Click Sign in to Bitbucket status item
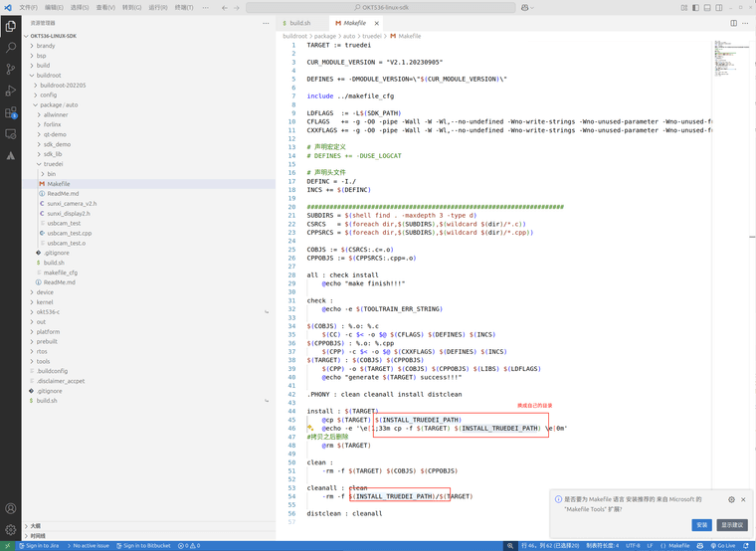The image size is (756, 551). pos(143,546)
